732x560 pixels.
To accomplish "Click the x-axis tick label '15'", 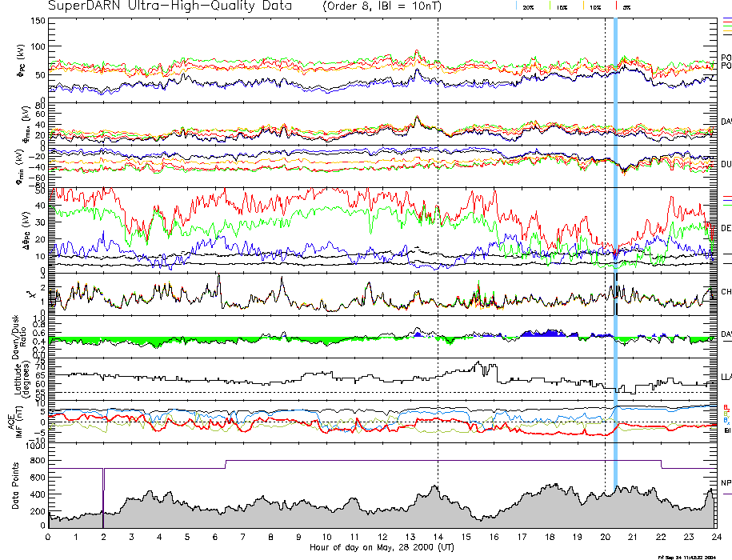I will click(x=466, y=537).
